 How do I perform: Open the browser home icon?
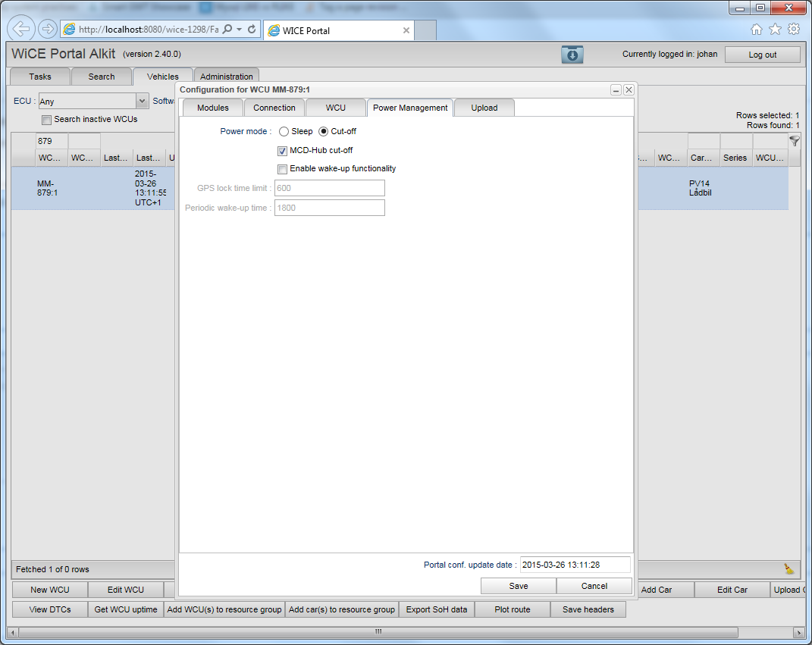[x=756, y=30]
